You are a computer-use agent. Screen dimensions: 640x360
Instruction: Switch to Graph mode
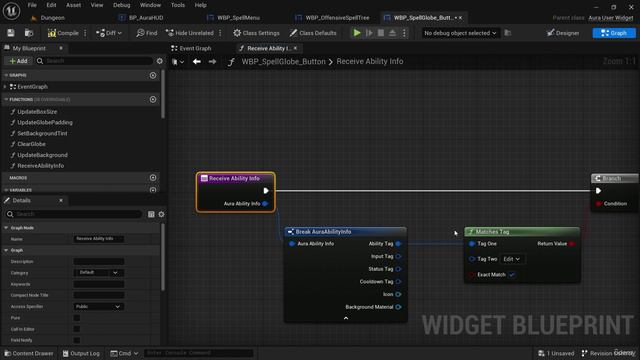point(614,33)
